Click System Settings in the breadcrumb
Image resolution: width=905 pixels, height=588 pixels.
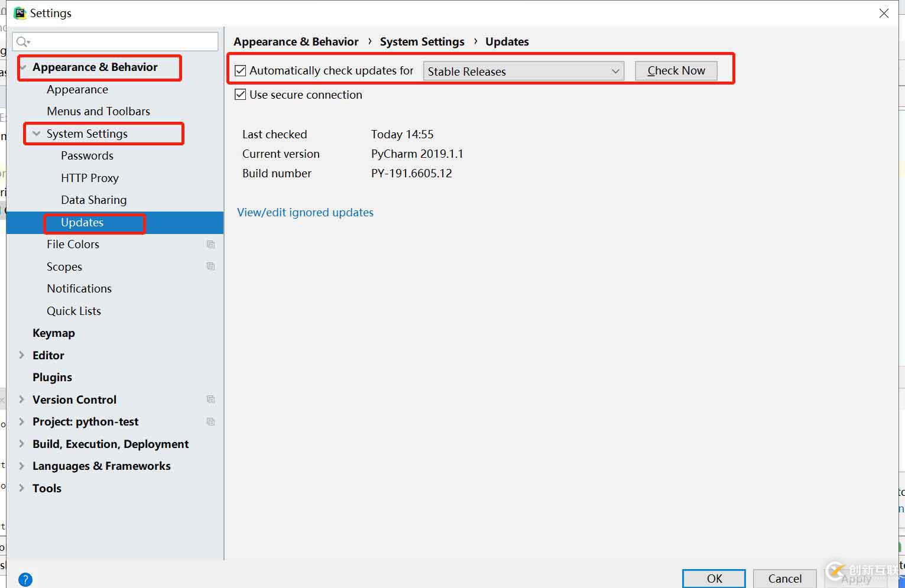coord(422,41)
